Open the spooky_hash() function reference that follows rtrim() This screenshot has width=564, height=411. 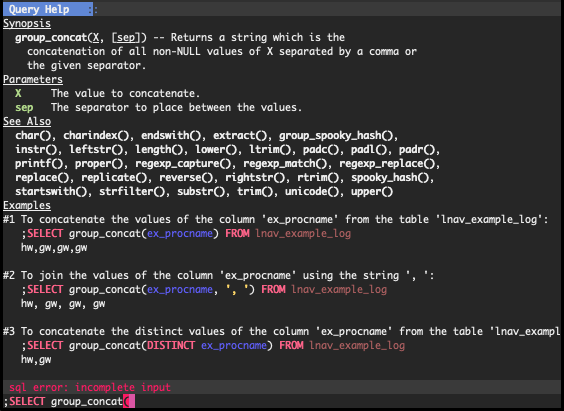point(390,178)
